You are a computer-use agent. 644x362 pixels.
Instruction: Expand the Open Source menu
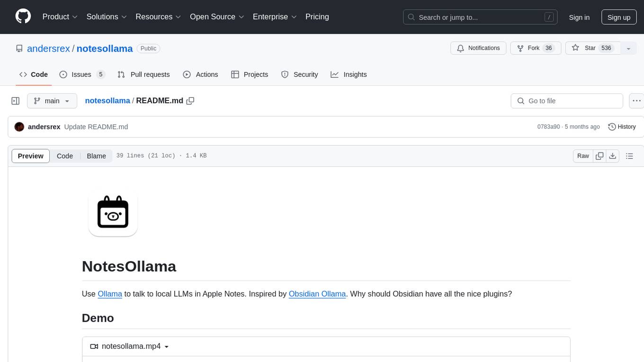point(217,17)
